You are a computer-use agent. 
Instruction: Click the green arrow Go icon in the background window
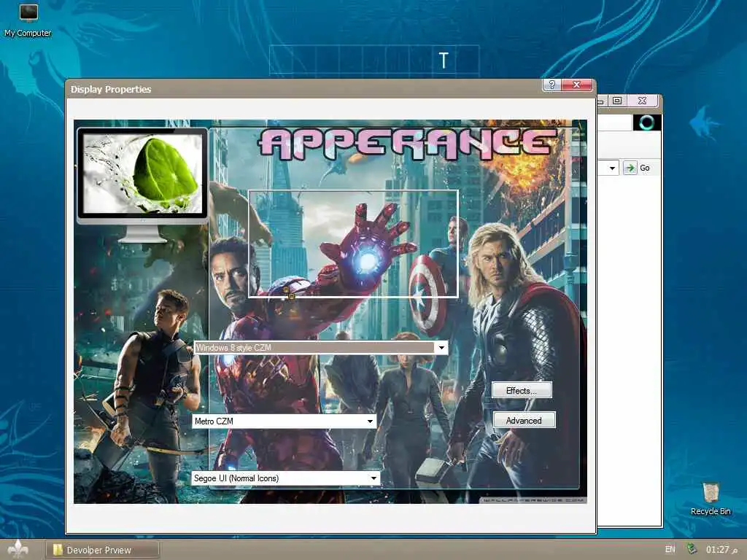point(630,168)
